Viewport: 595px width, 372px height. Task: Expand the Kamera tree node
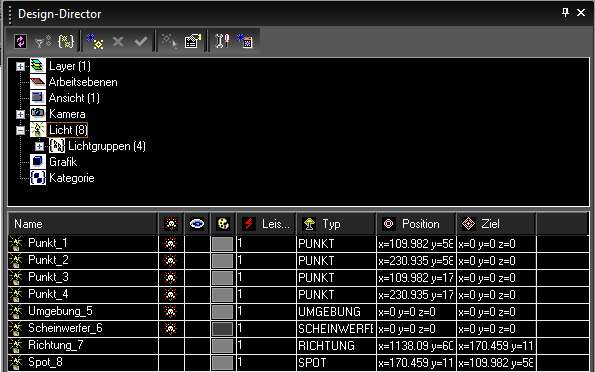click(x=20, y=114)
